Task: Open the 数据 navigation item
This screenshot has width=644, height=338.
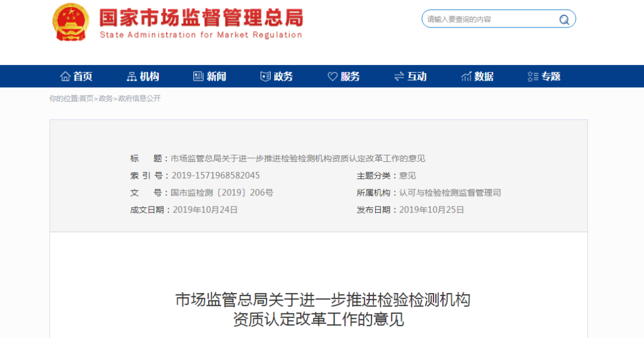Action: click(x=477, y=76)
